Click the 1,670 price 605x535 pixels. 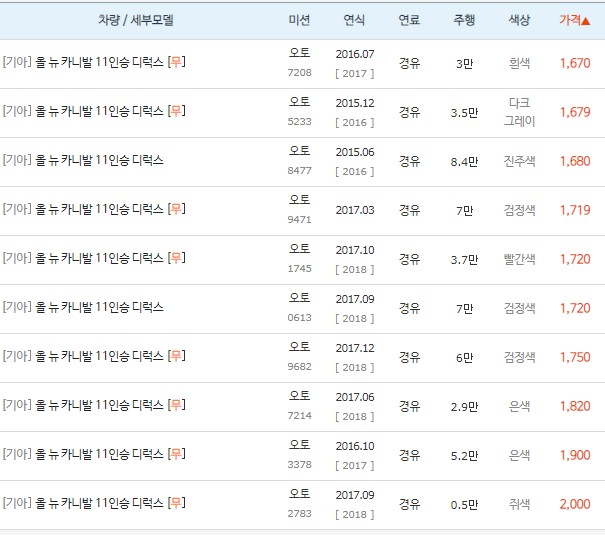coord(575,63)
